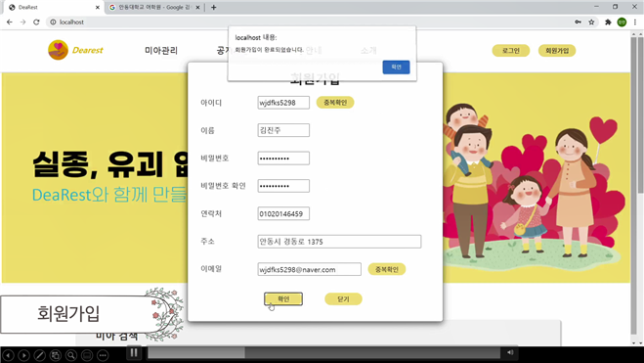Focus the 비밀번호 input field
This screenshot has width=644, height=363.
coord(283,159)
